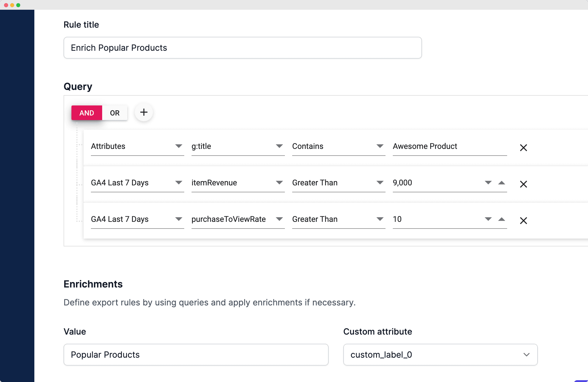This screenshot has height=382, width=588.
Task: Decrease the 9,000 itemRevenue value
Action: pyautogui.click(x=488, y=183)
